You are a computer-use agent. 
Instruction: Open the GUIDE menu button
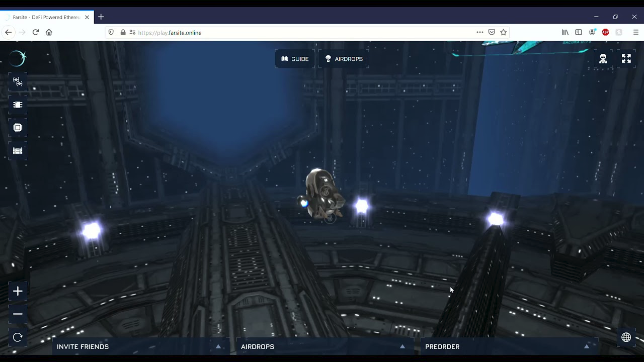pos(295,59)
